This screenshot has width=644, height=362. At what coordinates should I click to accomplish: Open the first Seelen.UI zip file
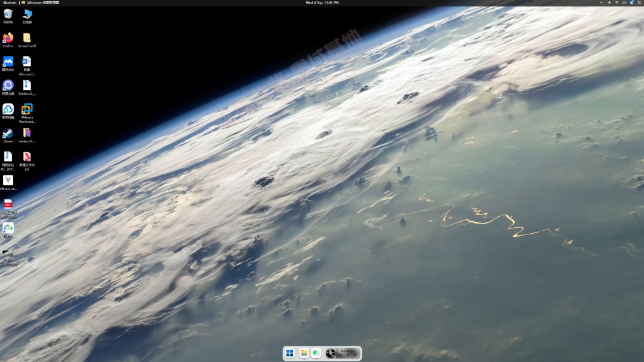(x=27, y=88)
